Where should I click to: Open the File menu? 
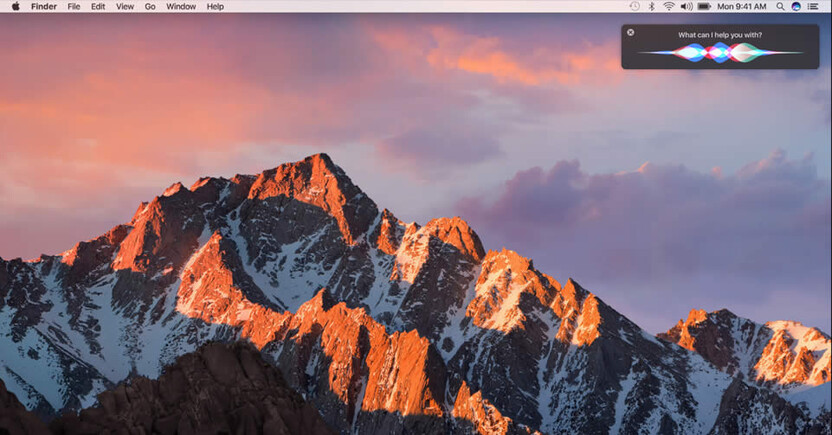[74, 6]
